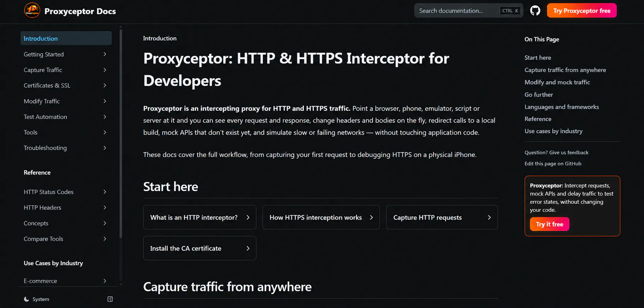Expand the Troubleshooting section
The height and width of the screenshot is (308, 644).
(x=66, y=148)
